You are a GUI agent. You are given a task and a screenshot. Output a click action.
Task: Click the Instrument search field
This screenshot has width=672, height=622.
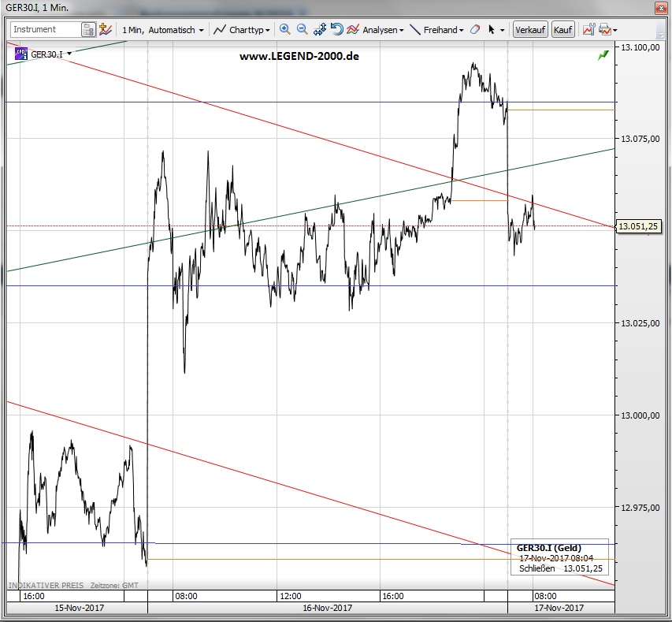pos(46,29)
